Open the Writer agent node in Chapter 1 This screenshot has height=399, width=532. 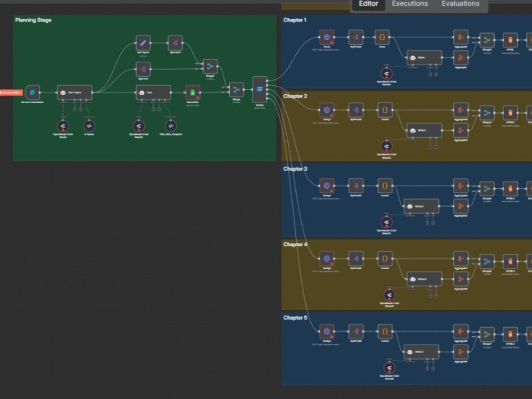pyautogui.click(x=424, y=57)
